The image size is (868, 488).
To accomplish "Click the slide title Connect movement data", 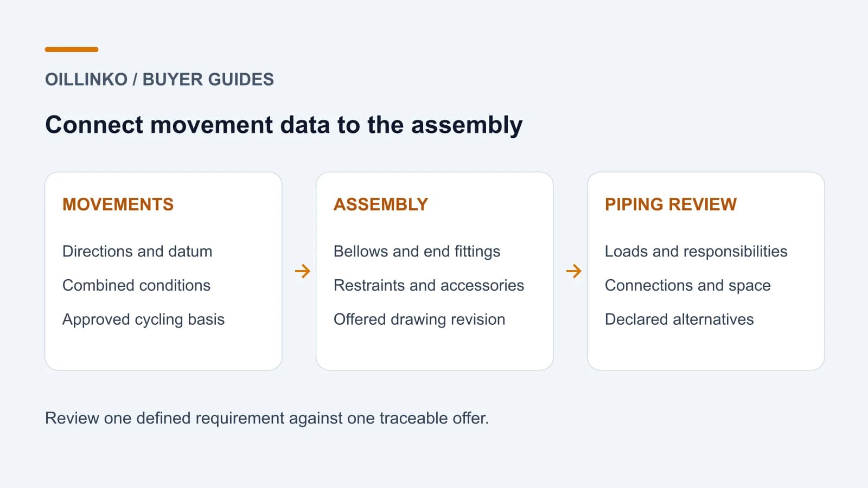I will click(284, 125).
